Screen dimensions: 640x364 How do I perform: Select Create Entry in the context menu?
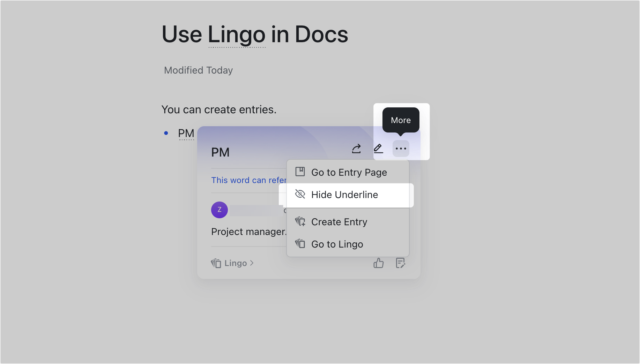[x=339, y=221]
